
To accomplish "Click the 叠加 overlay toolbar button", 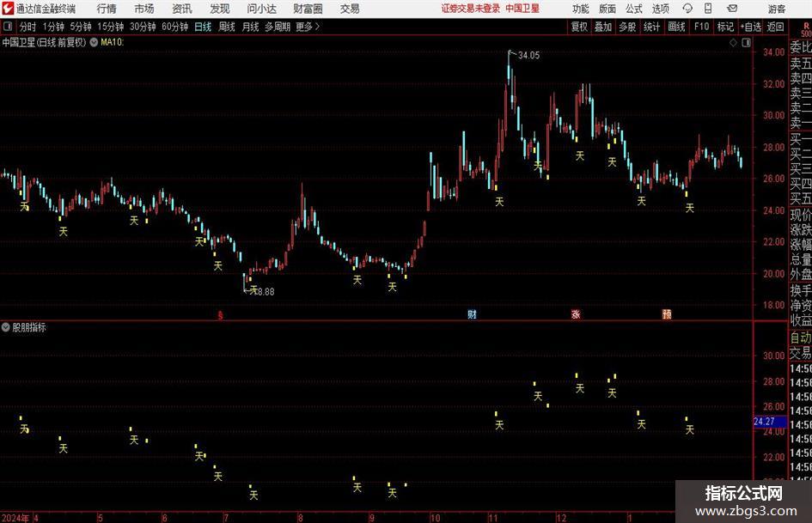I will (603, 27).
